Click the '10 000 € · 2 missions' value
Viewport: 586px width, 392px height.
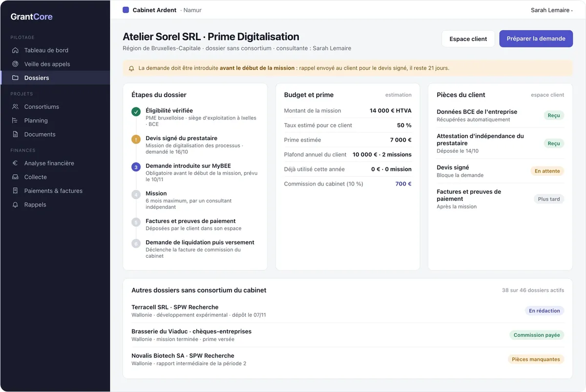[382, 155]
